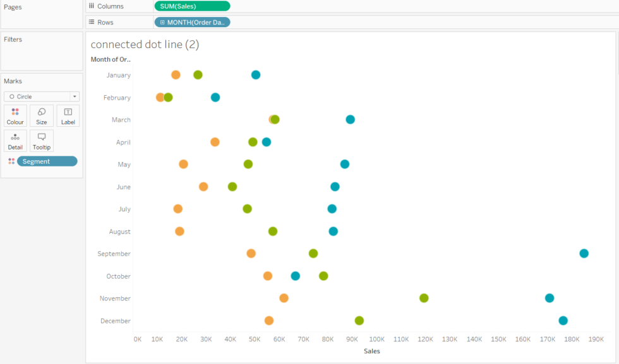The width and height of the screenshot is (619, 364).
Task: Select the SUM(Sales) pill on Columns
Action: [191, 6]
